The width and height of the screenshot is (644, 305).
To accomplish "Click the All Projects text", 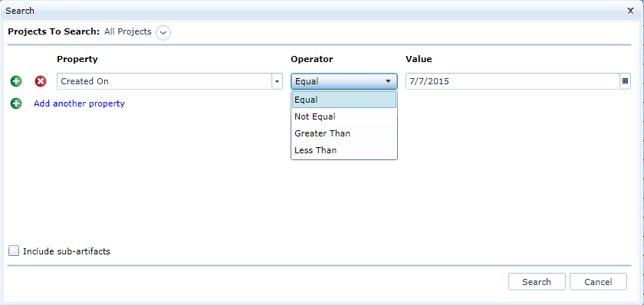I will 128,31.
